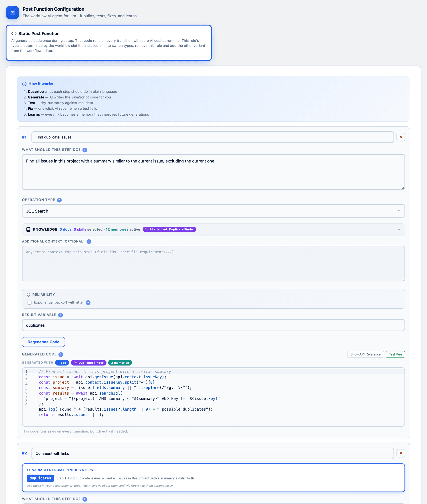Viewport: 427px width, 504px height.
Task: Click the 12 memories link in Knowledge
Action: [117, 229]
